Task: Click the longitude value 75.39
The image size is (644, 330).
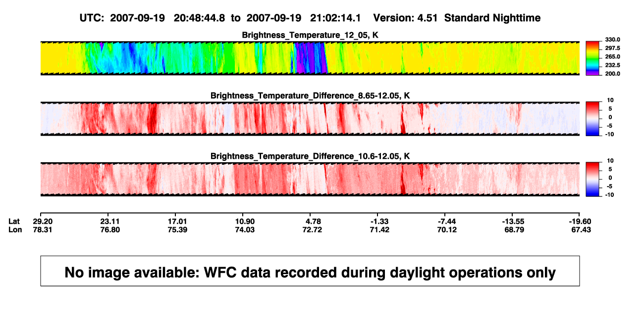Action: coord(177,230)
